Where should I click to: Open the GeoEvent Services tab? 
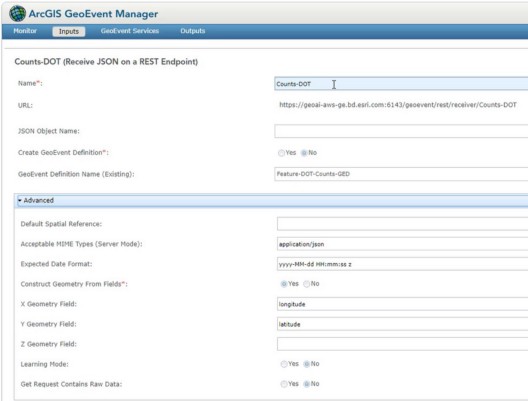pyautogui.click(x=130, y=31)
